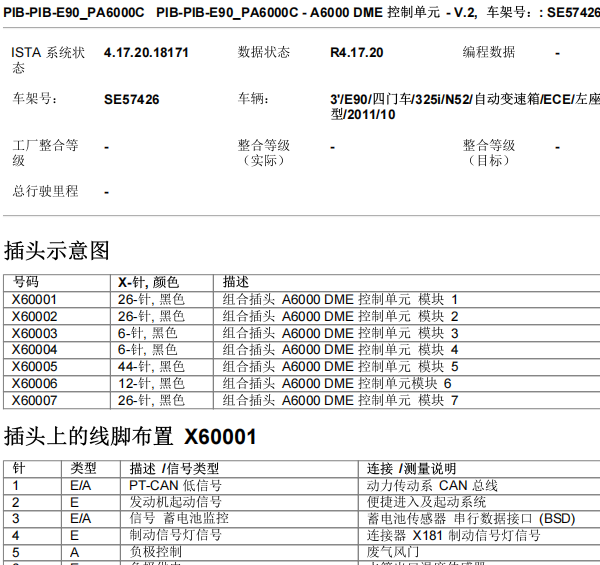Click the X-针, 颜色 column header
Screen dimensions: 600x565
pyautogui.click(x=148, y=282)
